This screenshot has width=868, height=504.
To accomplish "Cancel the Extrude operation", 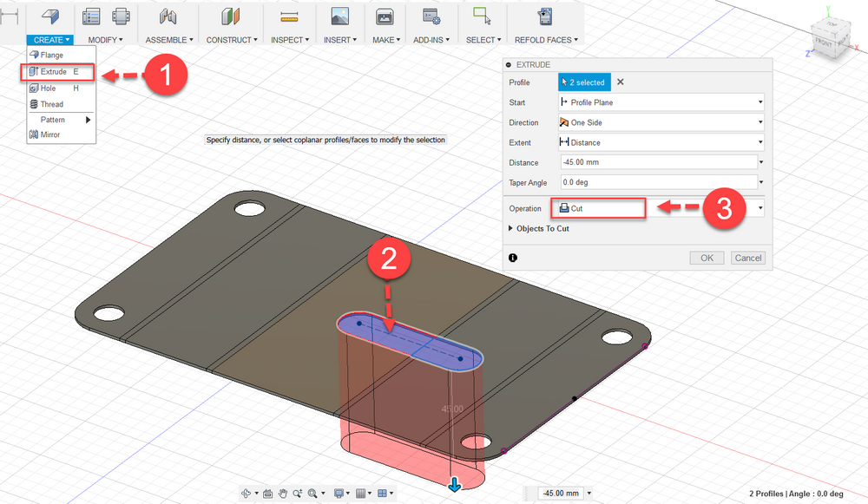I will click(x=747, y=258).
